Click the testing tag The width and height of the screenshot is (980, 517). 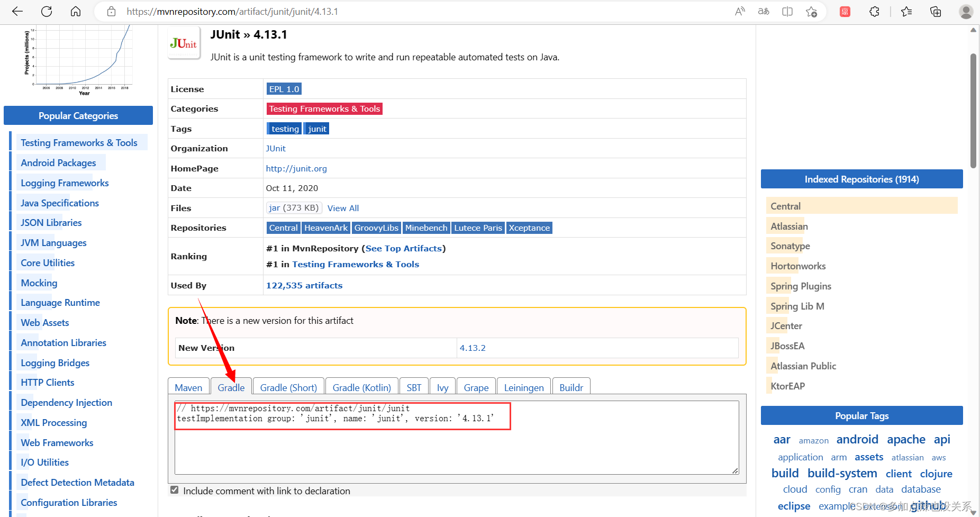click(285, 129)
